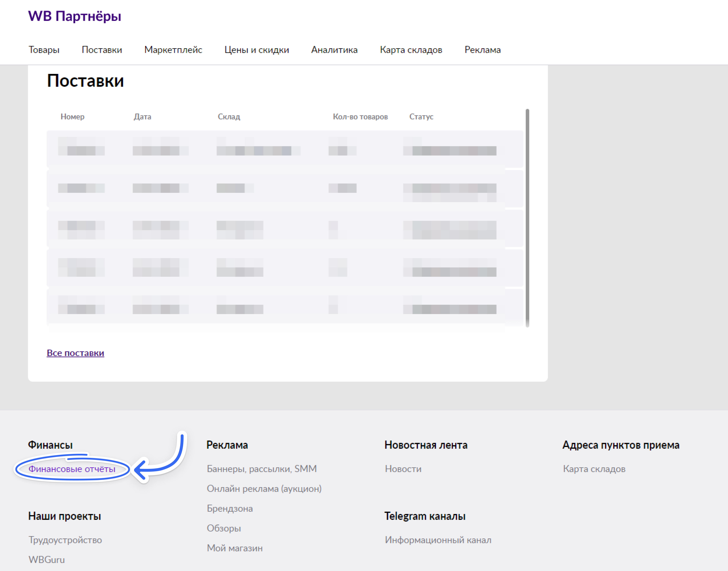Click the Все поставки link
Screen dimensions: 728x571
[x=75, y=353]
